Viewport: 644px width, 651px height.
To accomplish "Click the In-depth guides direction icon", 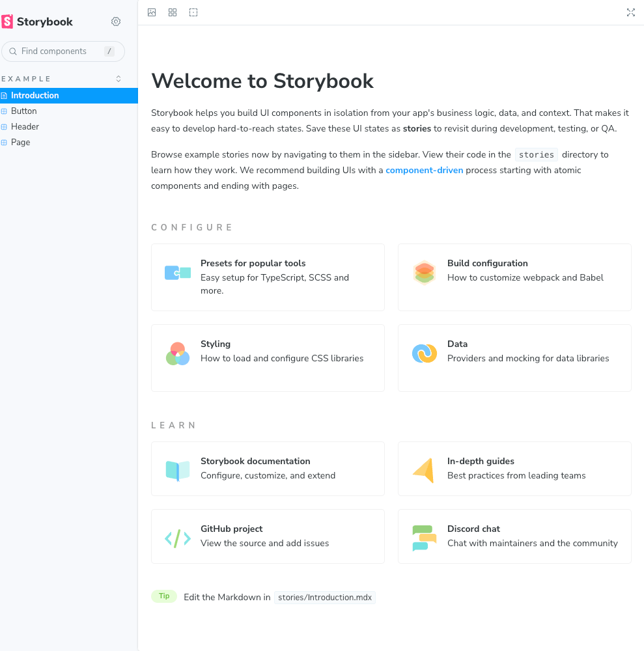I will (x=423, y=471).
